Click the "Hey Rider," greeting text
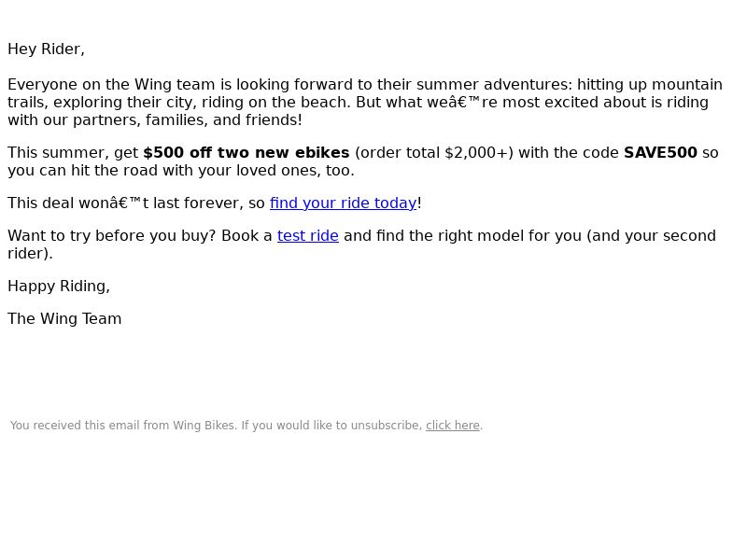The height and width of the screenshot is (560, 747). (x=46, y=49)
